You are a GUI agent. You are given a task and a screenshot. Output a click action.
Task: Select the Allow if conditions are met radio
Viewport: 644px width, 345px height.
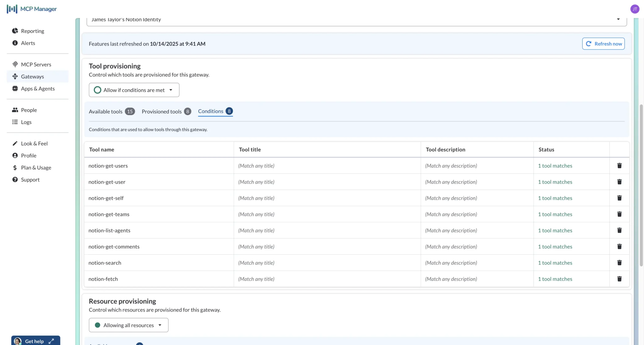tap(97, 90)
